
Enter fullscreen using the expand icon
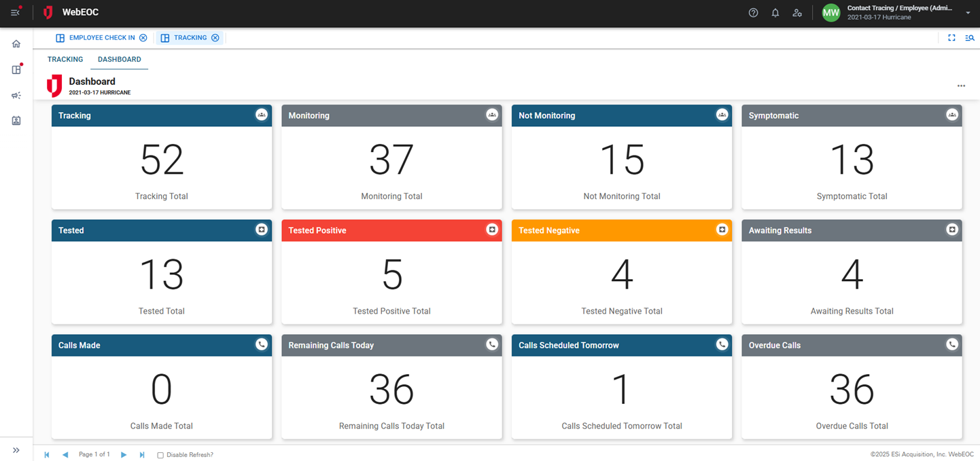pyautogui.click(x=951, y=37)
